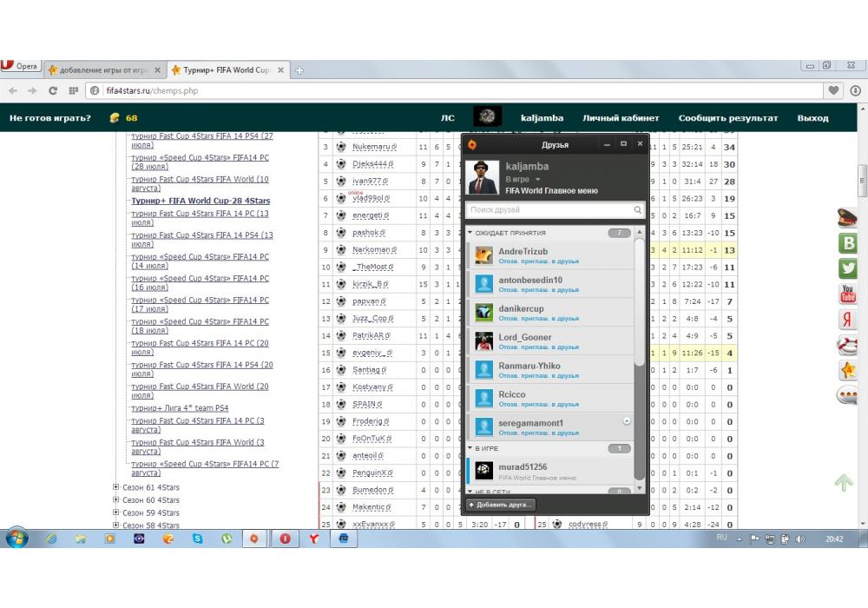
Task: Click the heart bookmark icon in address bar
Action: (834, 90)
